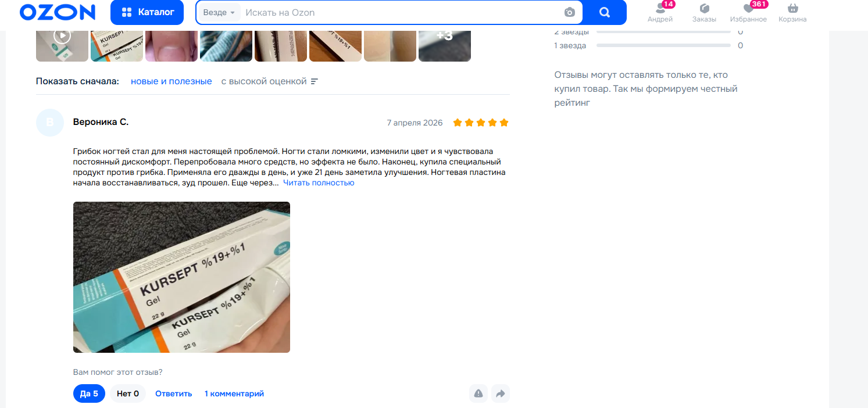This screenshot has width=868, height=408.
Task: Expand review via Читать полностью
Action: [x=319, y=182]
